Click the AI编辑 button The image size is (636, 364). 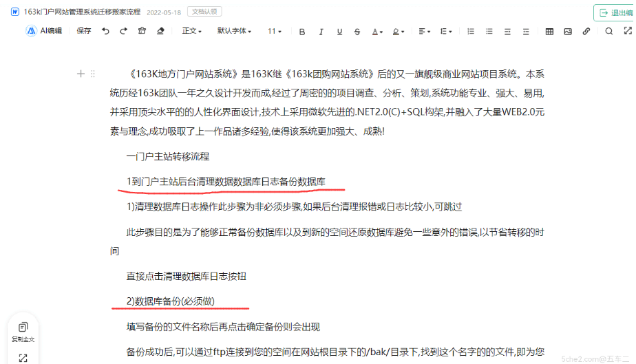44,31
